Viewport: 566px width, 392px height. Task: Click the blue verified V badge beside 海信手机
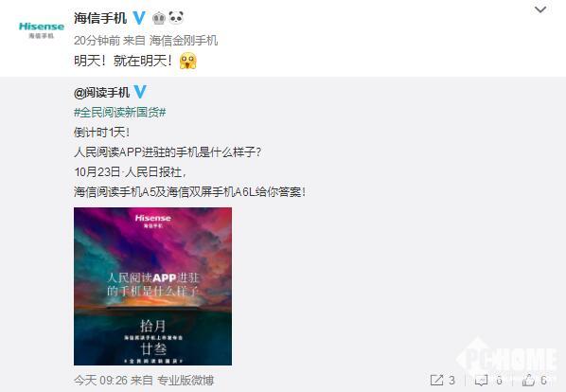pos(139,18)
